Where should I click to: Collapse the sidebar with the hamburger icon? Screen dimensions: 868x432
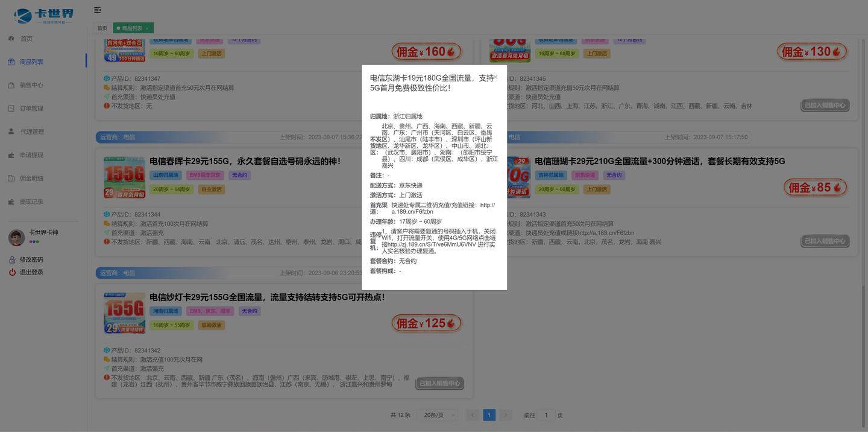point(98,10)
